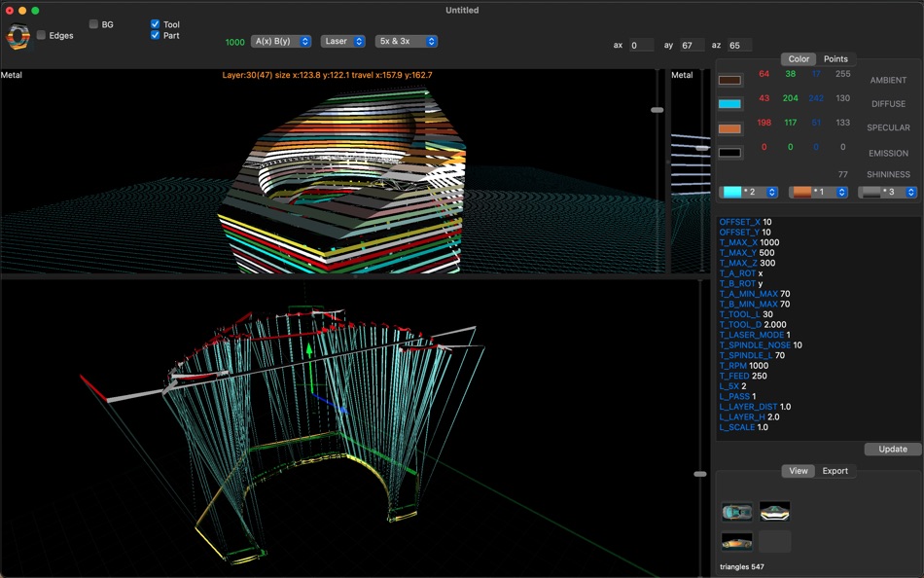Uncheck the Tool checkbox
924x578 pixels.
click(x=155, y=24)
